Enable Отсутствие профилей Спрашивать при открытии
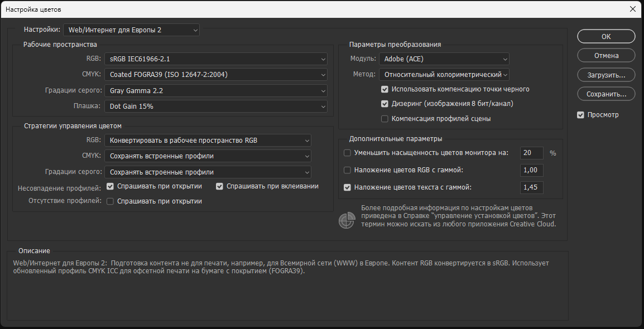 coord(110,201)
